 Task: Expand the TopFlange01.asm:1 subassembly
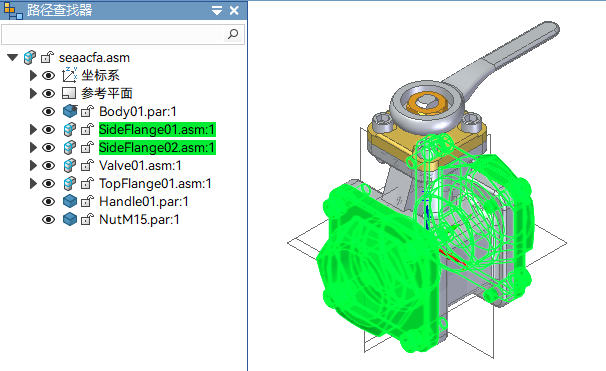click(33, 184)
